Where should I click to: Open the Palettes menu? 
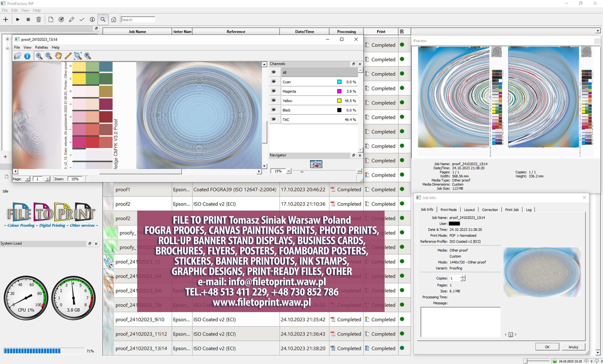(41, 47)
